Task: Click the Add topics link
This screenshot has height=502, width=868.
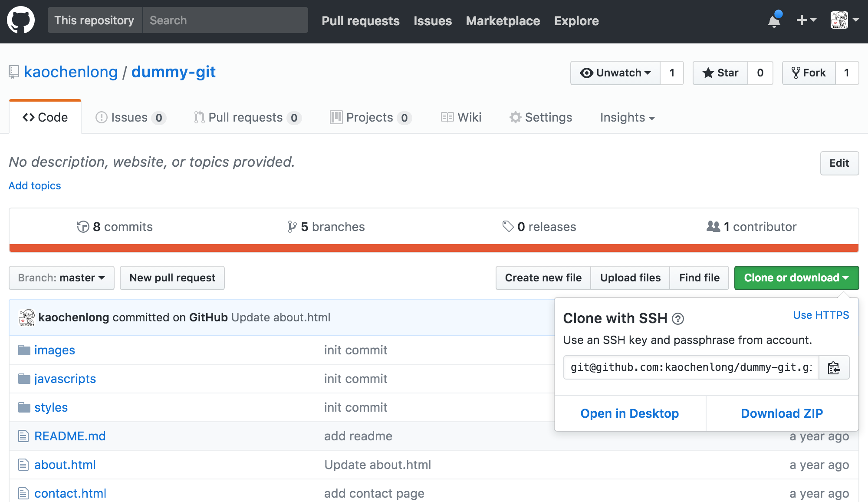Action: [x=35, y=186]
